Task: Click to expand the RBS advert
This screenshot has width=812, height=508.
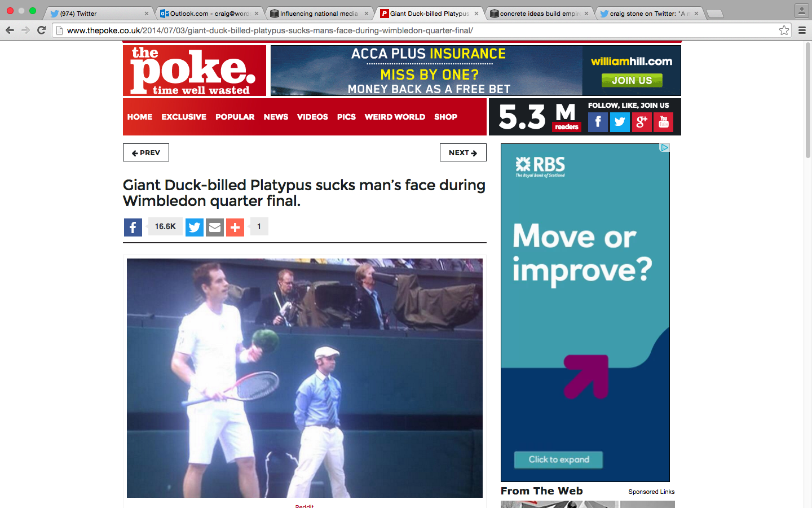Action: point(558,459)
